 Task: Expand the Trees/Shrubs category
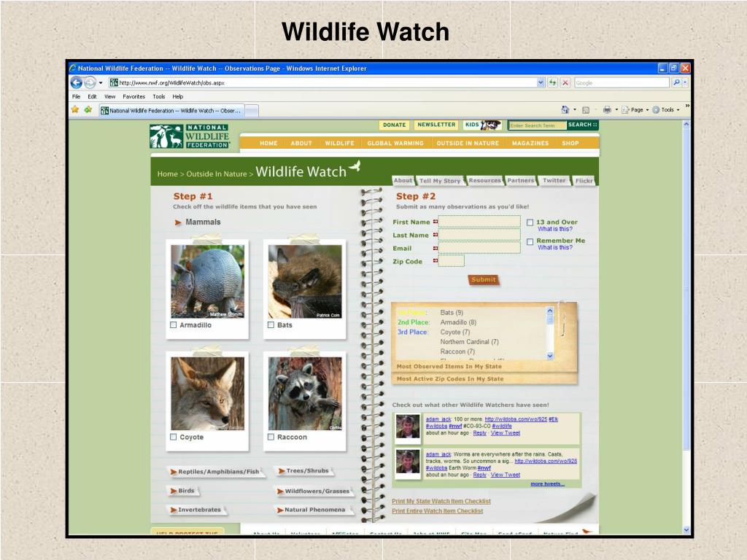303,470
